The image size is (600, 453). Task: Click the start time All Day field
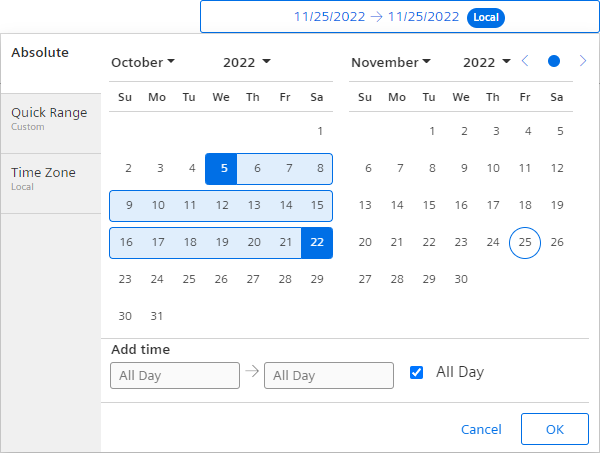click(175, 376)
